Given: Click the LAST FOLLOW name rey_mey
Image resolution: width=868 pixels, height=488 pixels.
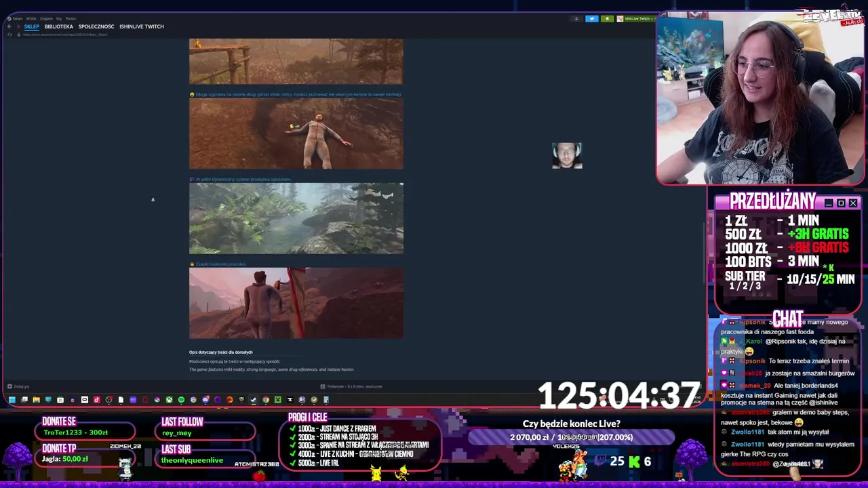Looking at the screenshot, I should point(177,433).
